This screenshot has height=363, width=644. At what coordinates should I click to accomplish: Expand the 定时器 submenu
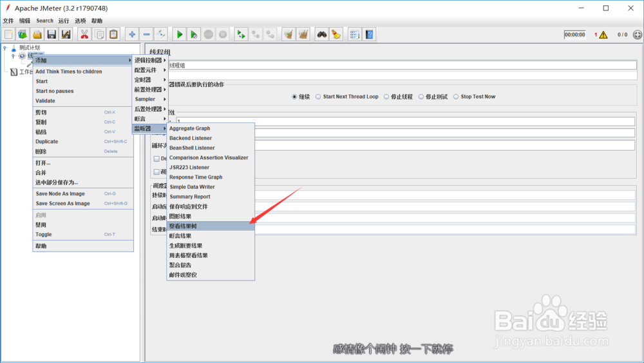click(x=150, y=80)
